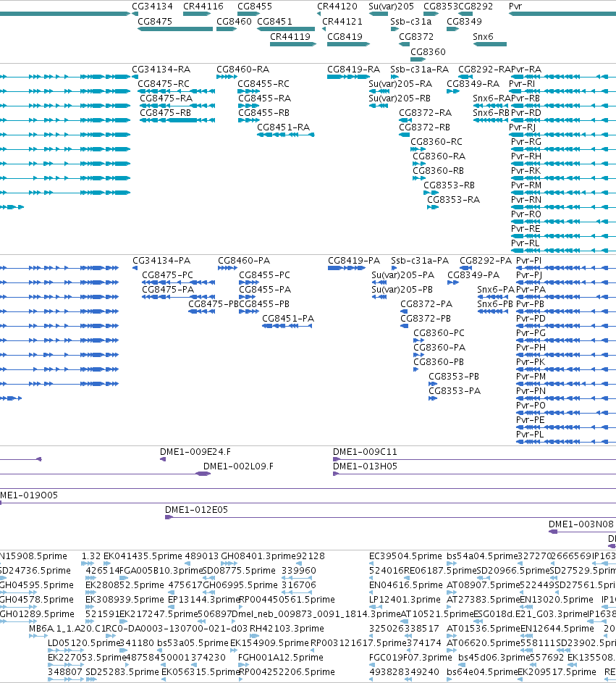This screenshot has width=616, height=683.
Task: Open the CR44120 gene label
Action: click(337, 7)
